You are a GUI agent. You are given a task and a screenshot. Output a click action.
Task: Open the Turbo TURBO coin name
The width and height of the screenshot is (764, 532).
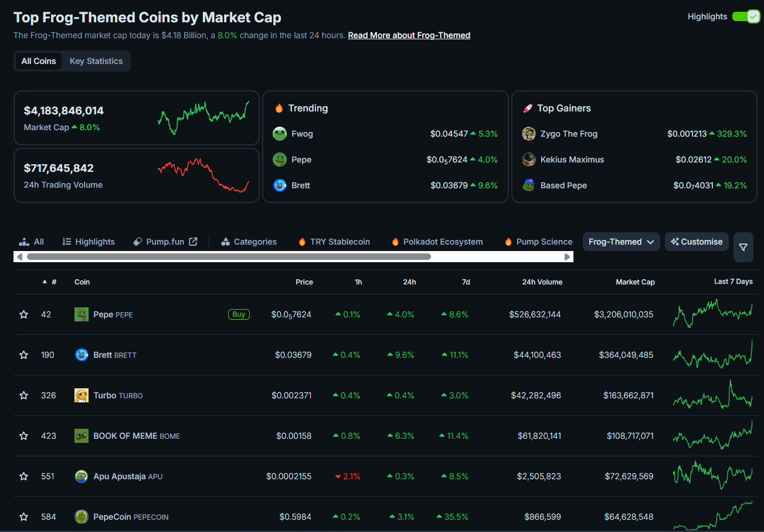tap(118, 395)
